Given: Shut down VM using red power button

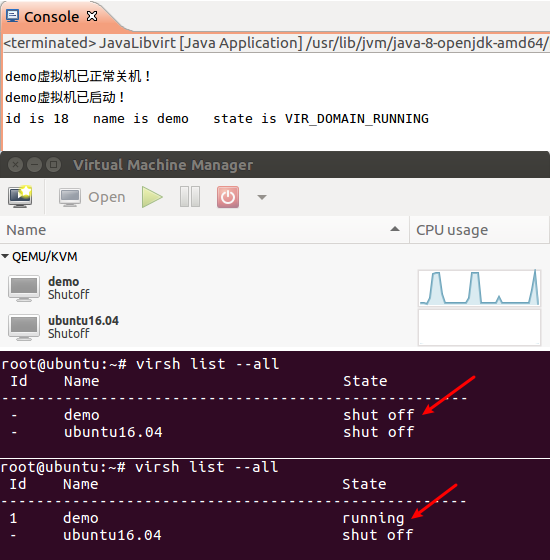Looking at the screenshot, I should point(228,197).
